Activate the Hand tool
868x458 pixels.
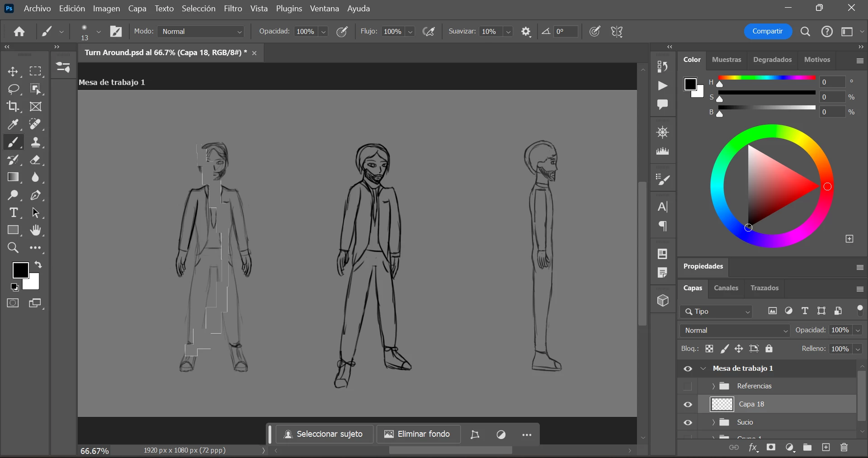coord(36,231)
